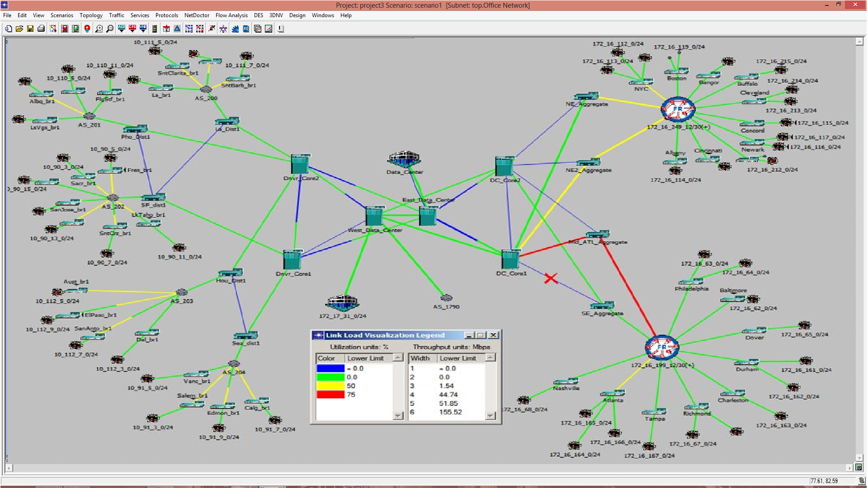Click the save diskette toolbar icon

click(30, 28)
